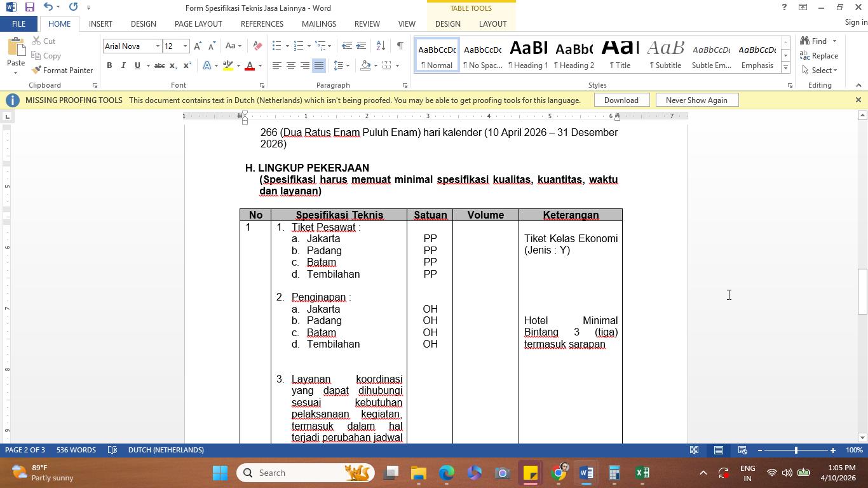Apply bullet list formatting

pyautogui.click(x=276, y=46)
